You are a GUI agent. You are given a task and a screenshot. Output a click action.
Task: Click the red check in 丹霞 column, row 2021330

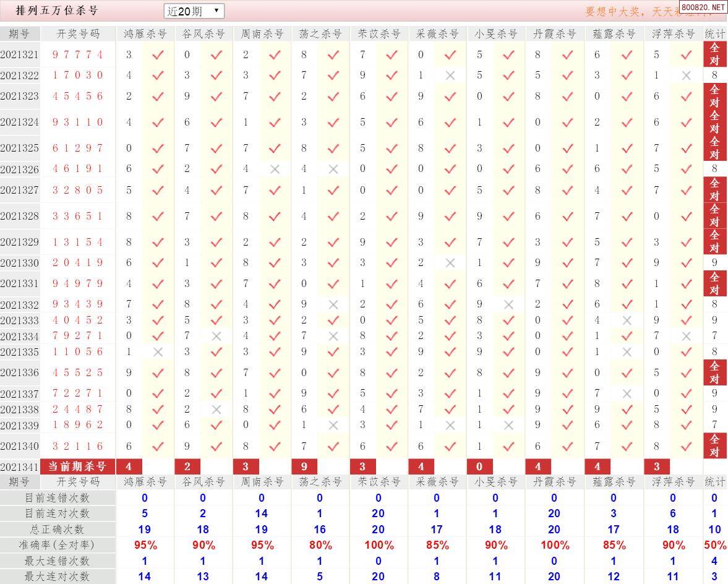pyautogui.click(x=567, y=263)
